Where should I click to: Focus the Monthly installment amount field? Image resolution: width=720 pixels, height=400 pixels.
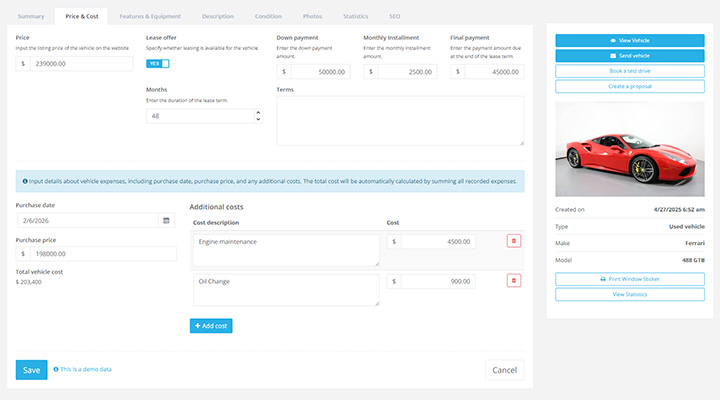tap(407, 72)
